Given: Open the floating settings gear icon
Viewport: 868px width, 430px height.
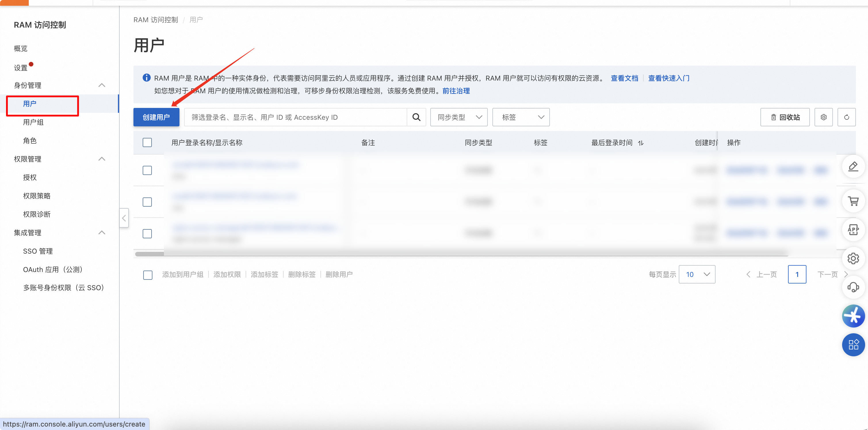Looking at the screenshot, I should [853, 259].
